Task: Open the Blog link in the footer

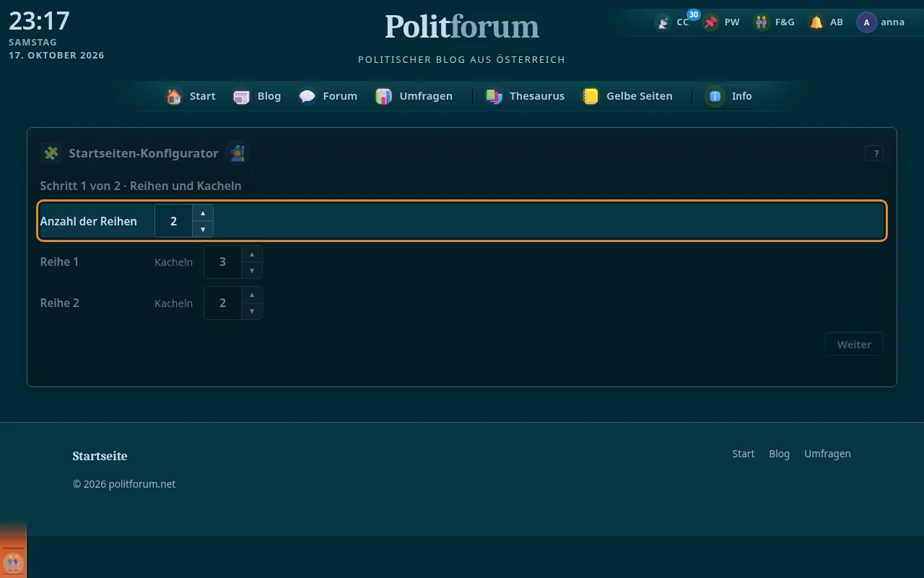Action: click(780, 454)
